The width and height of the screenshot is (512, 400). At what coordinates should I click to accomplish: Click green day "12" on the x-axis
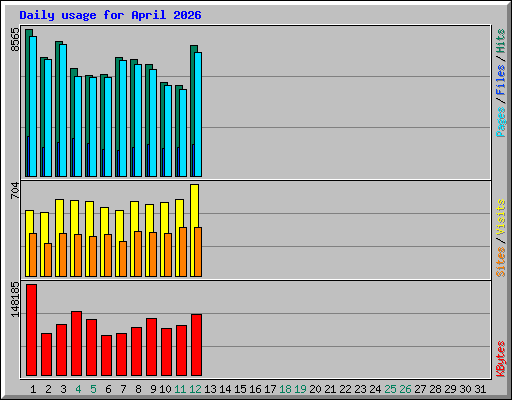(195, 389)
